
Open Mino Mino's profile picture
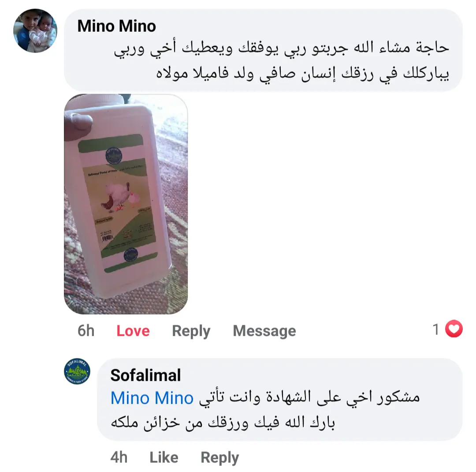tap(35, 31)
